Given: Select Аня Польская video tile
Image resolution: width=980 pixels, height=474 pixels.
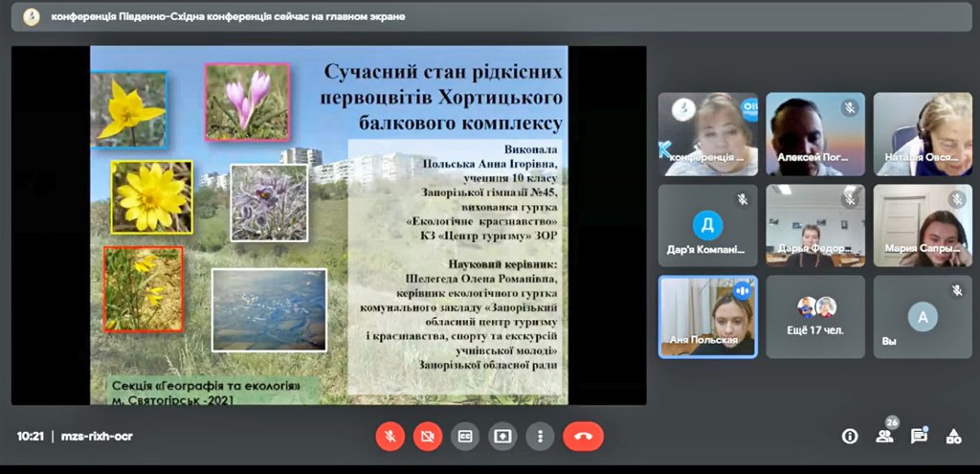Looking at the screenshot, I should [x=707, y=317].
